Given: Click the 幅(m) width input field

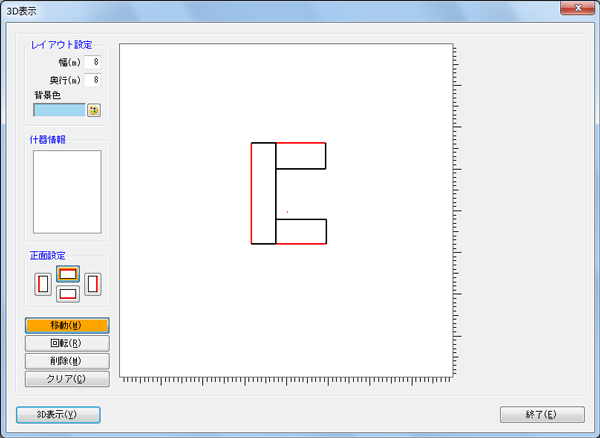Looking at the screenshot, I should click(92, 62).
